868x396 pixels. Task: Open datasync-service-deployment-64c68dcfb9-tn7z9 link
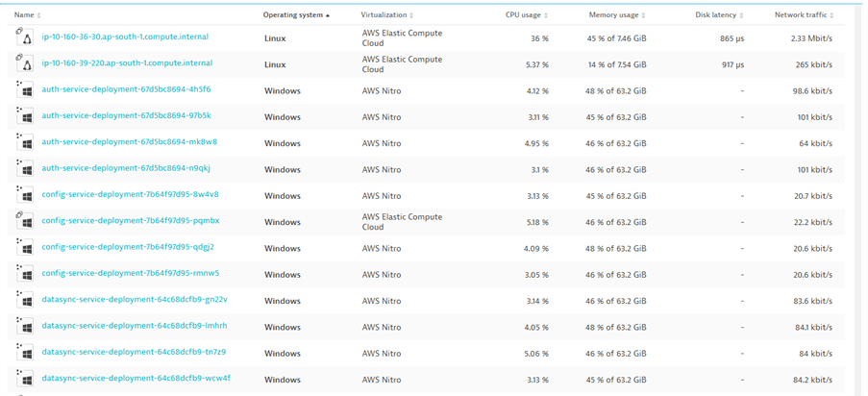[x=134, y=352]
